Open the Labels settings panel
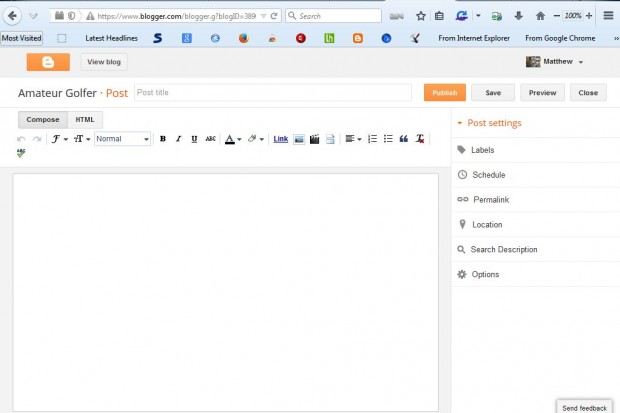The width and height of the screenshot is (620, 413). (482, 150)
